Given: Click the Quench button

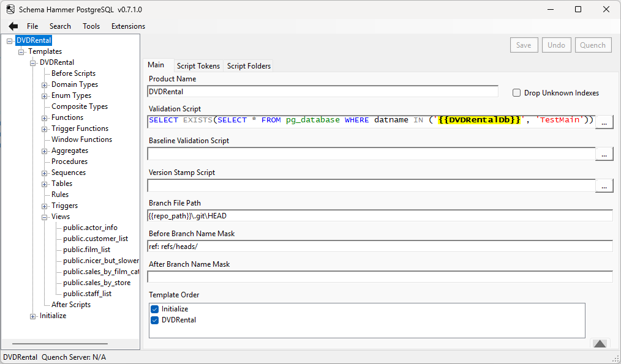Looking at the screenshot, I should point(592,44).
